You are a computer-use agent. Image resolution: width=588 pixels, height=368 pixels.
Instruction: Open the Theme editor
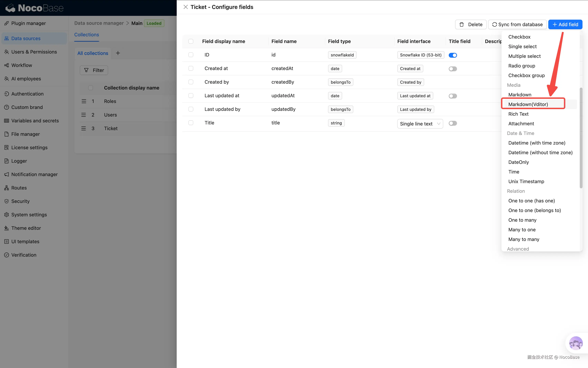pos(26,228)
